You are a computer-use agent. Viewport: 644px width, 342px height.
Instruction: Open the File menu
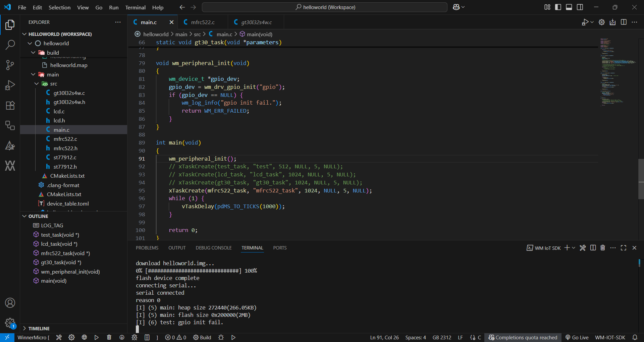tap(22, 7)
